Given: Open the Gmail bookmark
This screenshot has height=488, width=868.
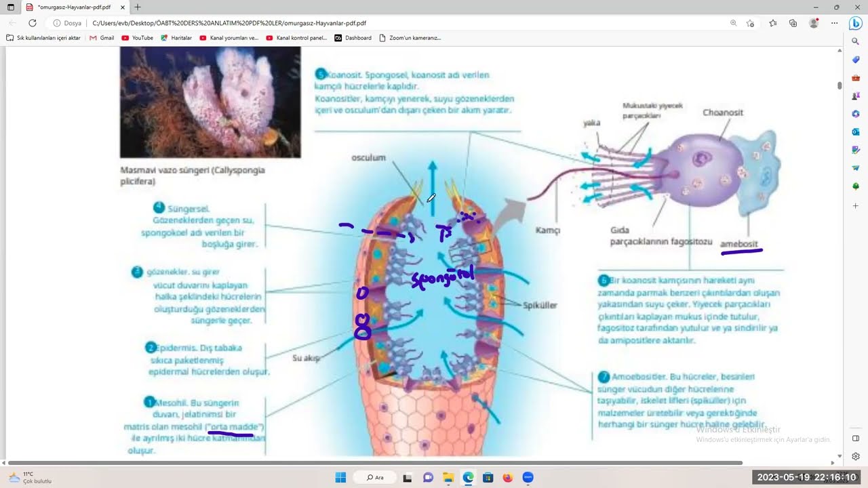Looking at the screenshot, I should [102, 38].
